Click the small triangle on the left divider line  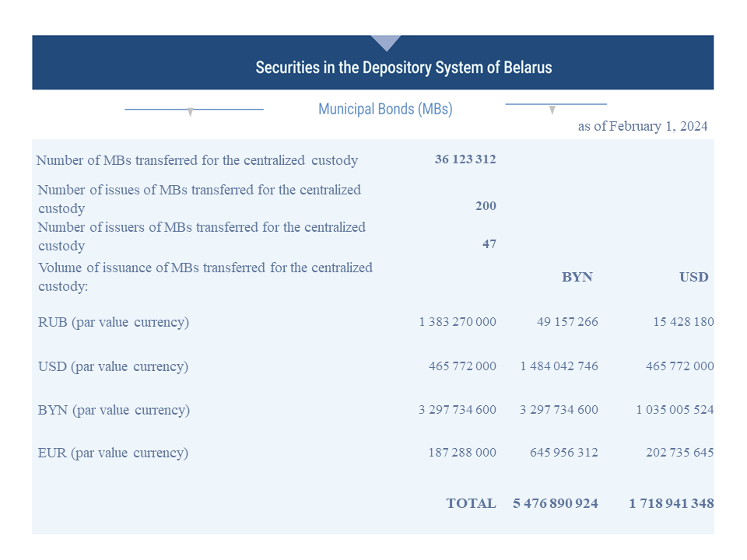pos(190,112)
